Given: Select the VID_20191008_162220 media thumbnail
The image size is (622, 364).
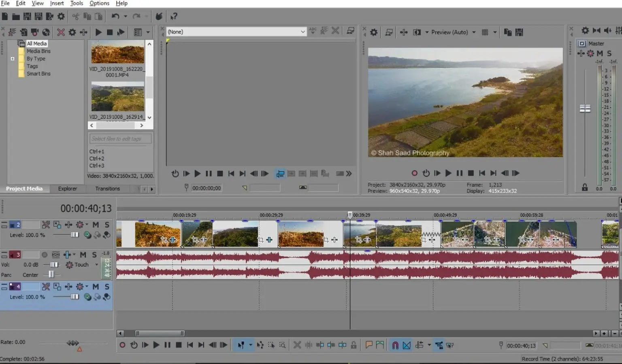Looking at the screenshot, I should (x=117, y=53).
